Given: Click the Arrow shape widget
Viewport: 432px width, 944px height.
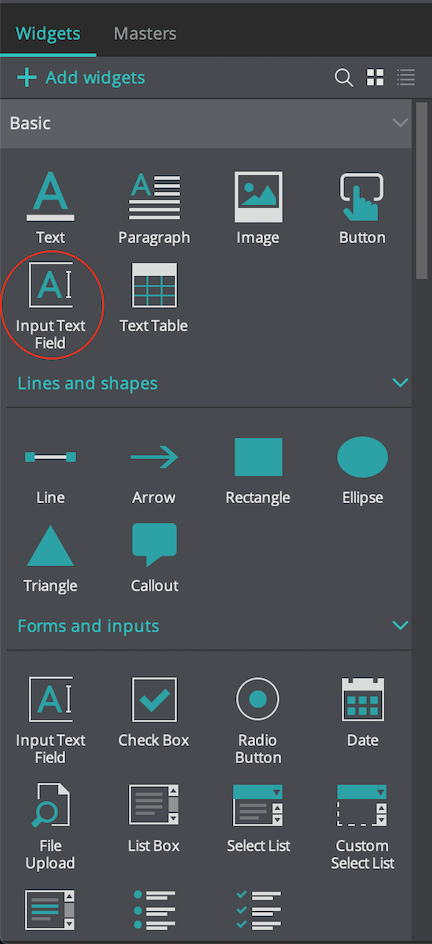Looking at the screenshot, I should (154, 458).
